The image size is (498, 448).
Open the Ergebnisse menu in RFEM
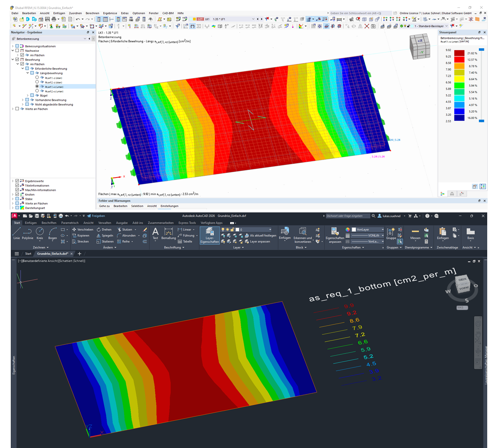110,13
